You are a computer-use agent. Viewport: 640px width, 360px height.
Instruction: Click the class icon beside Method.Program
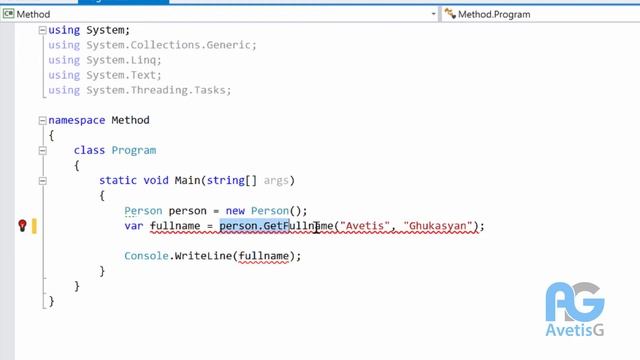pyautogui.click(x=450, y=14)
